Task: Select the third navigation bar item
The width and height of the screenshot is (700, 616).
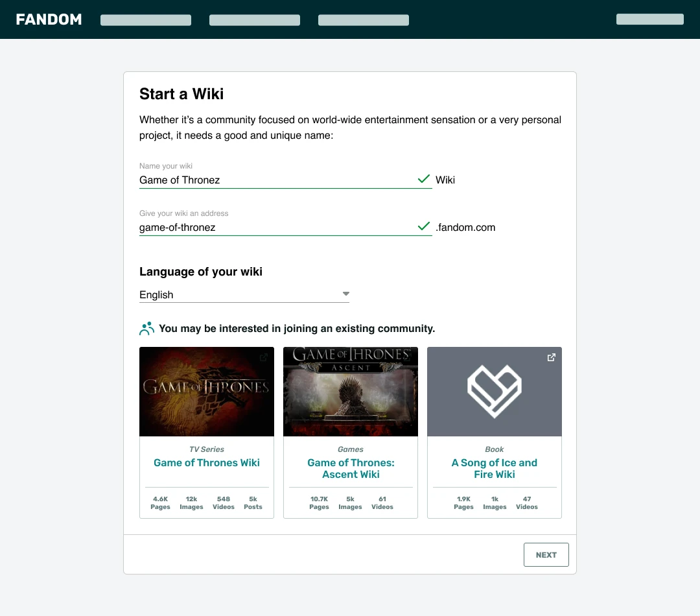Action: coord(364,20)
